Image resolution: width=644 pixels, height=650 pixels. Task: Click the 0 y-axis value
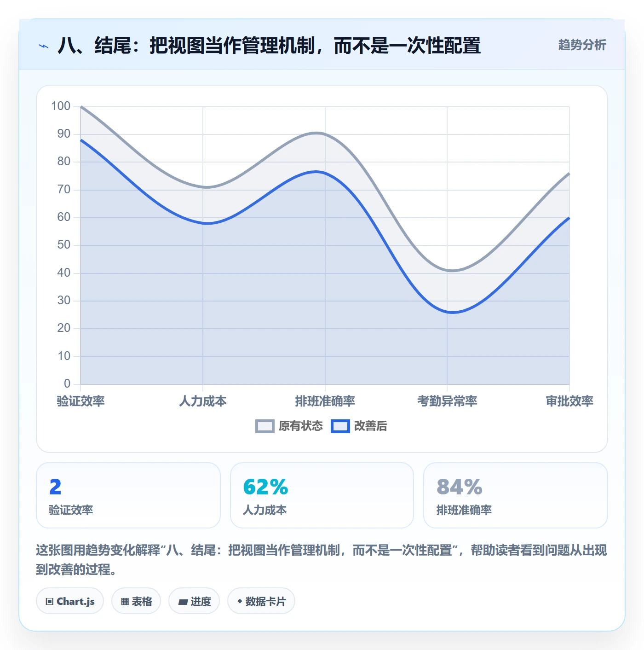pos(67,383)
